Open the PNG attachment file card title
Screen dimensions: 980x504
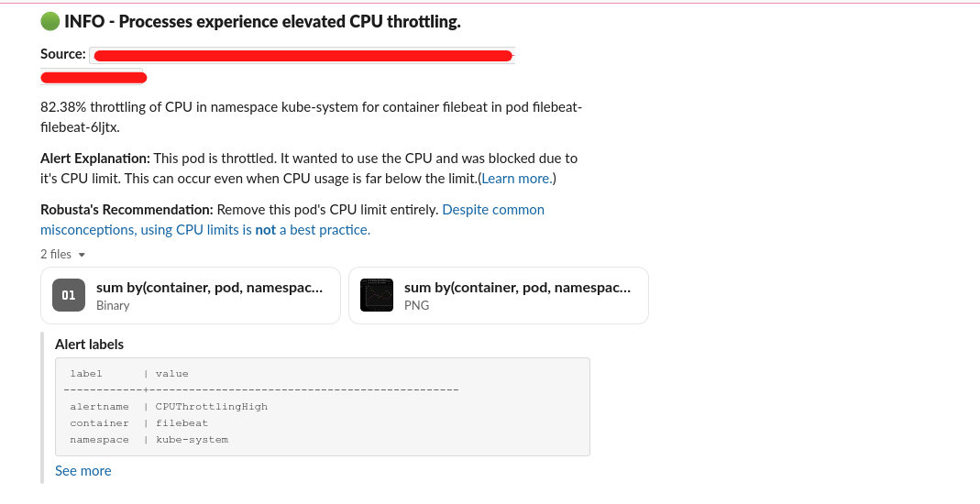point(517,288)
